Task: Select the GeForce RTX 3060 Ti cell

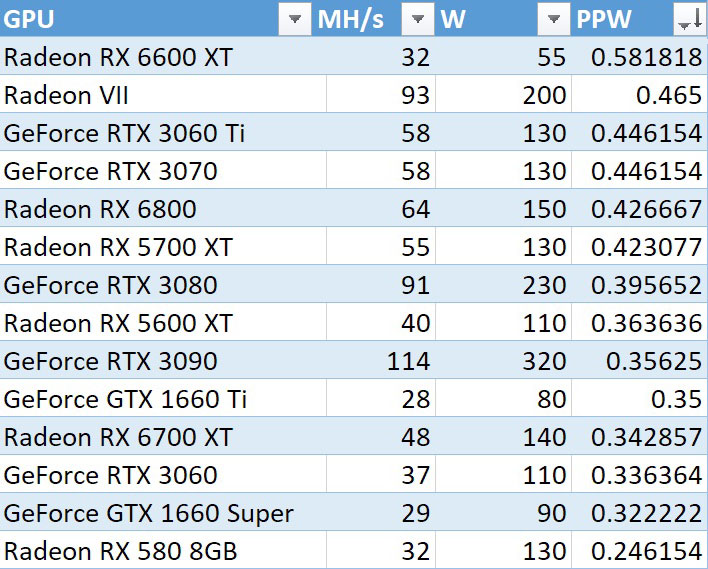Action: [163, 132]
